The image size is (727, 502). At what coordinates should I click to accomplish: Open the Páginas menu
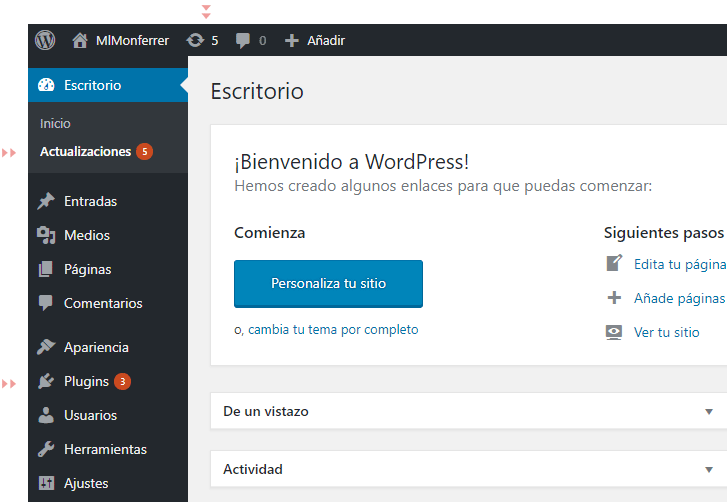point(88,269)
